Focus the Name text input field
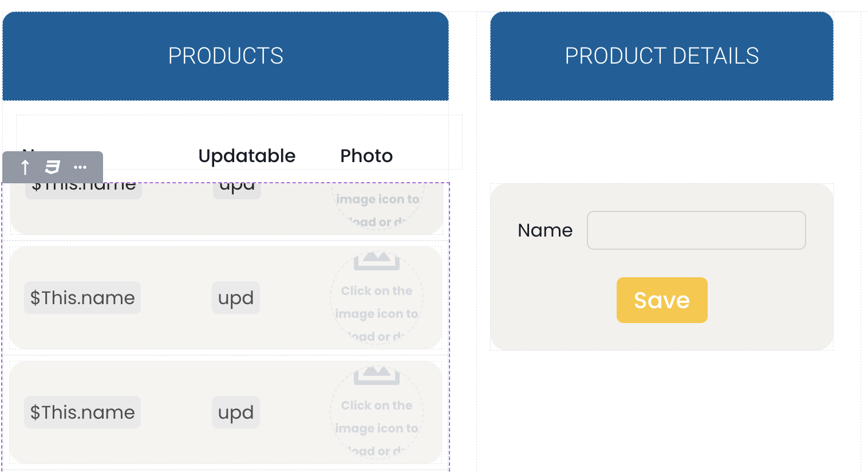 coord(696,230)
